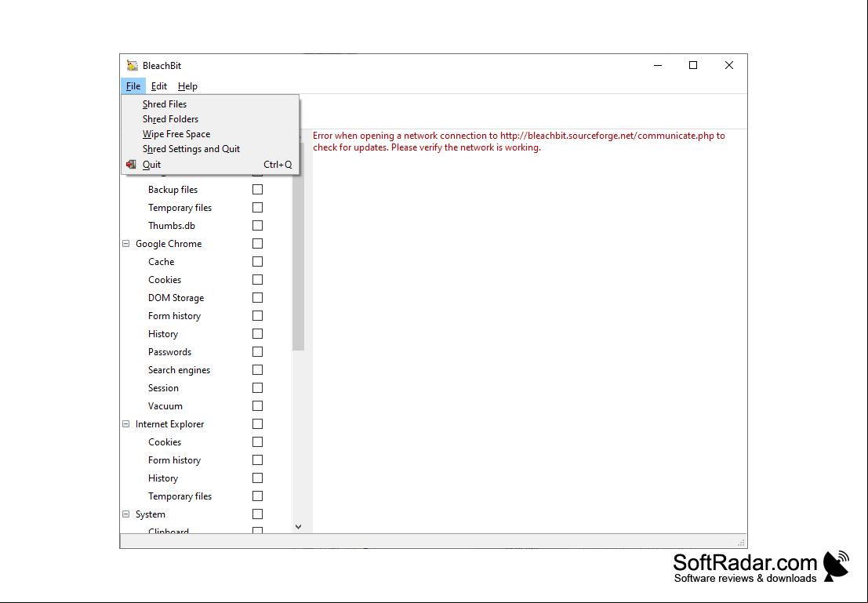
Task: Click the BleachBit app icon in title bar
Action: coord(133,65)
